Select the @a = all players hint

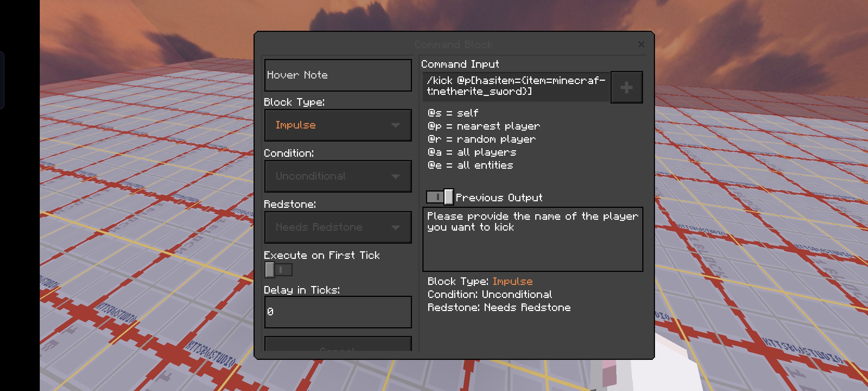pyautogui.click(x=472, y=152)
